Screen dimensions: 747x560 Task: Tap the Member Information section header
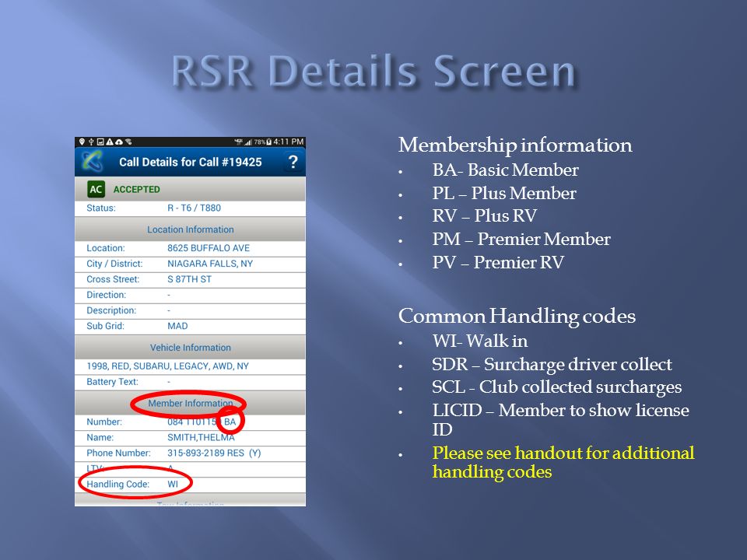tap(190, 404)
